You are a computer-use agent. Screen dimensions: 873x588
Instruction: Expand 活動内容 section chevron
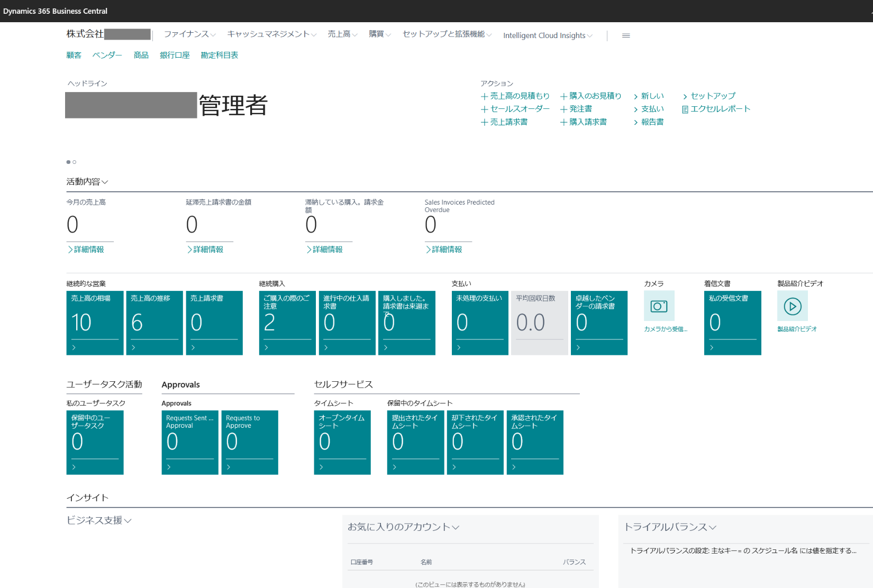[105, 182]
